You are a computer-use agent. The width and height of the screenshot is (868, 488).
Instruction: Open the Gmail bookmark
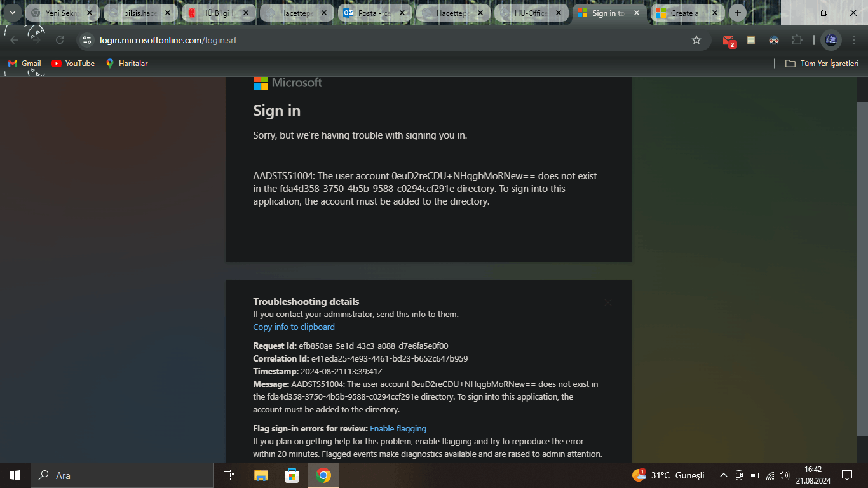coord(25,64)
